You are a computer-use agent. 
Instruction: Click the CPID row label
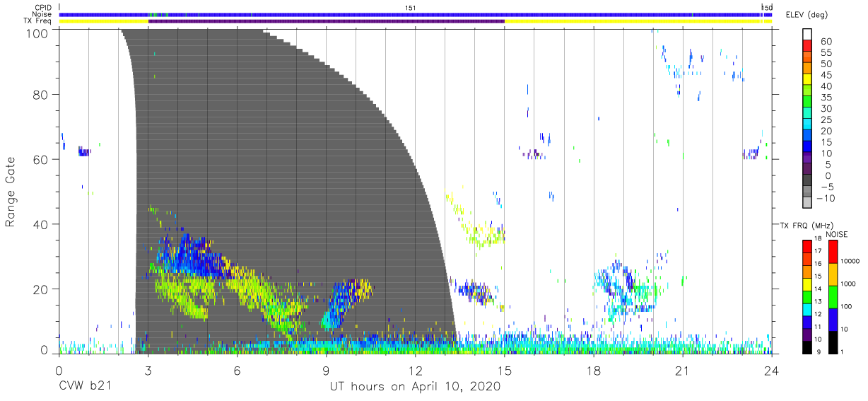pos(42,7)
